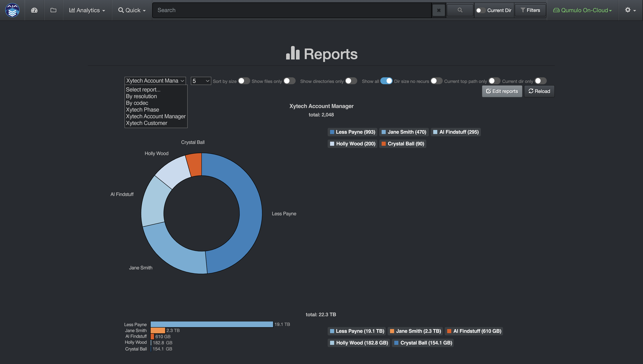
Task: Choose the By codec report option
Action: (137, 103)
